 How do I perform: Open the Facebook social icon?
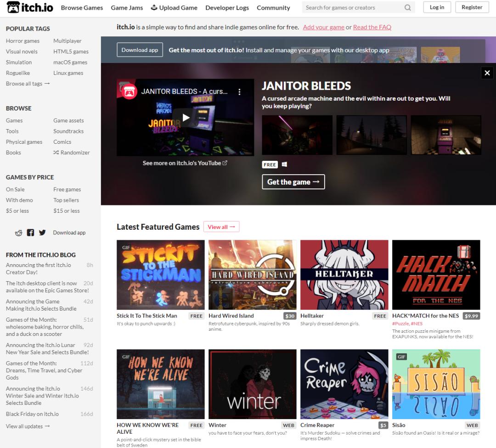(30, 233)
